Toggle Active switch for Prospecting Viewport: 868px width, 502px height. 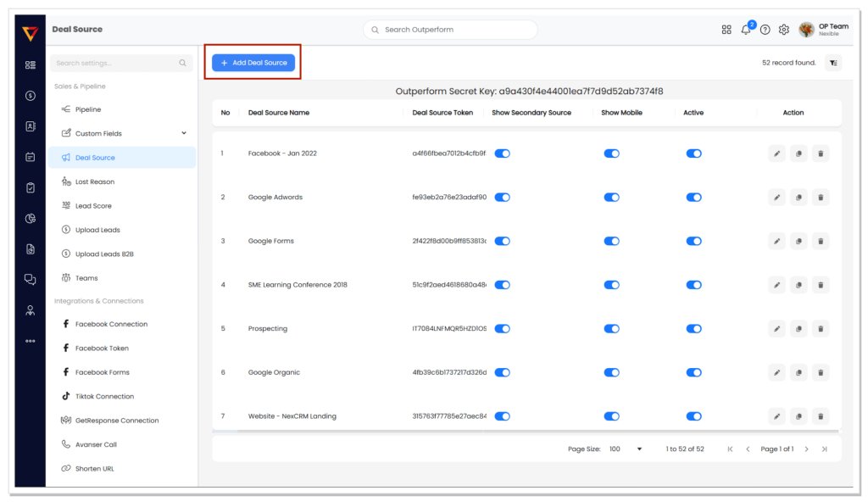tap(693, 328)
